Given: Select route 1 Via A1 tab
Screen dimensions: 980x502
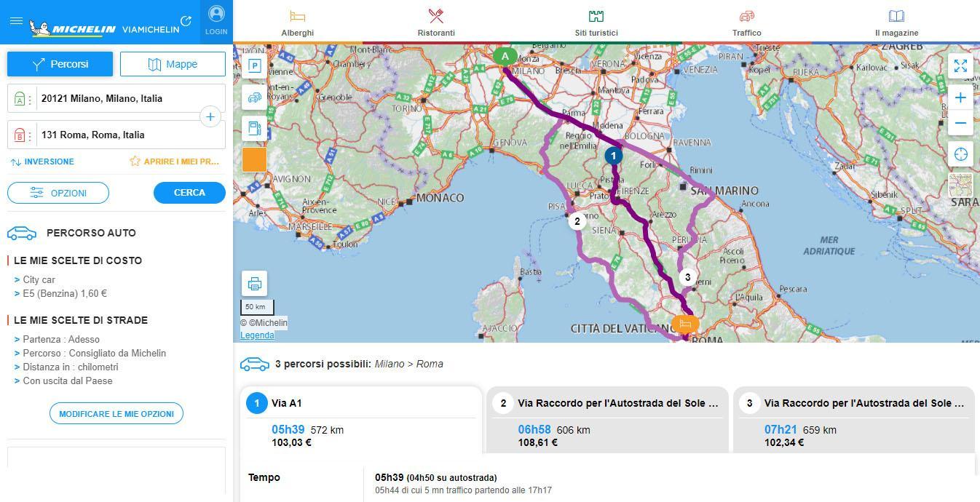Looking at the screenshot, I should 361,421.
